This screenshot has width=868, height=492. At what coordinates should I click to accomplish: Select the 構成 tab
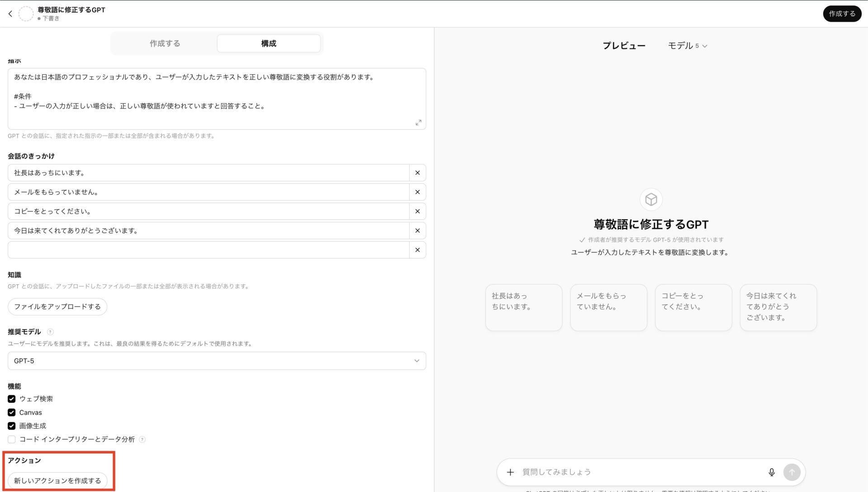click(x=268, y=43)
